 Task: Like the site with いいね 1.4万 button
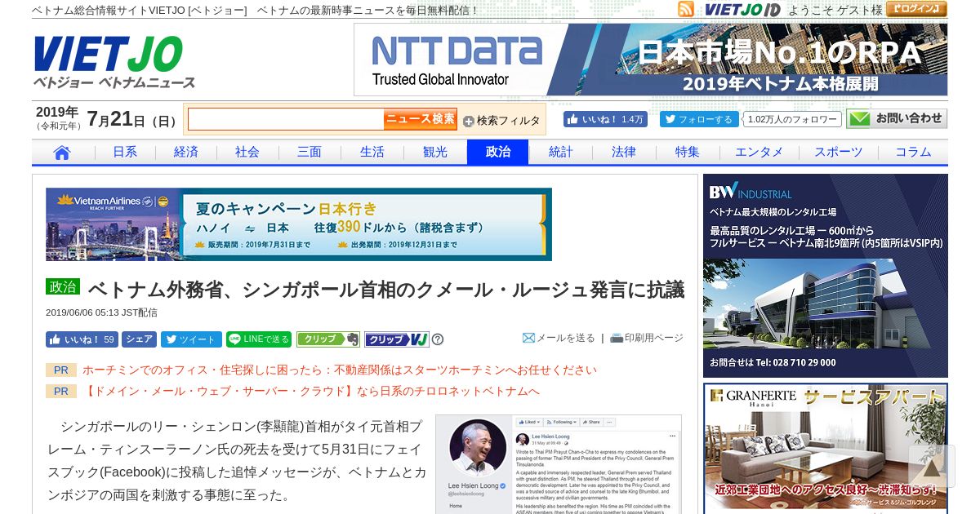pos(605,119)
